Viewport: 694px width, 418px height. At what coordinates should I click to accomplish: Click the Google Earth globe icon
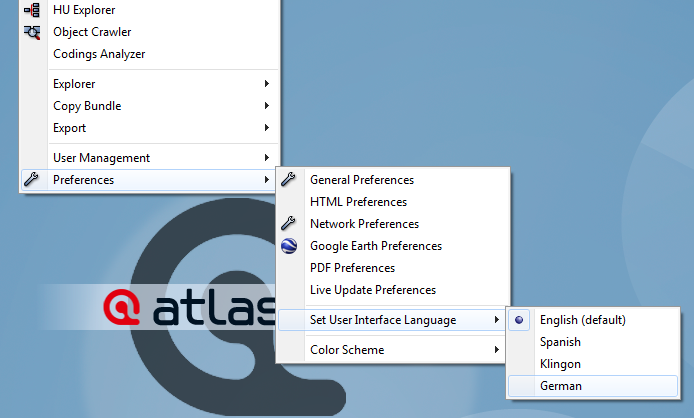click(289, 246)
